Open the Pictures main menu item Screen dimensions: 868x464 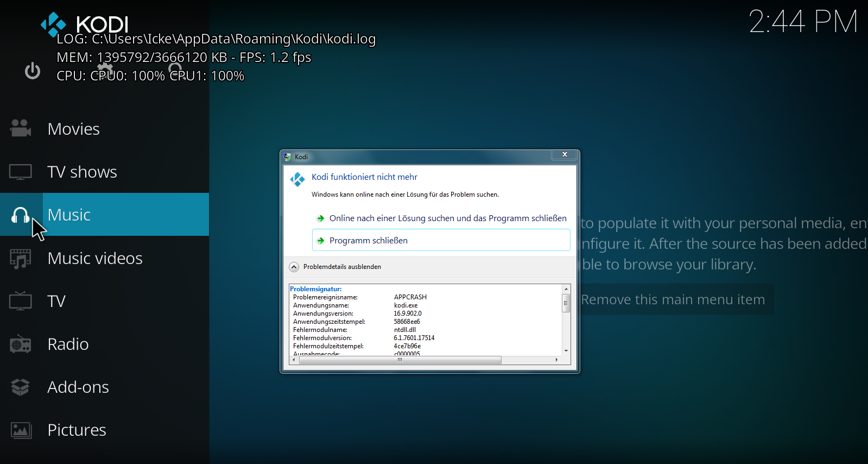pyautogui.click(x=104, y=430)
